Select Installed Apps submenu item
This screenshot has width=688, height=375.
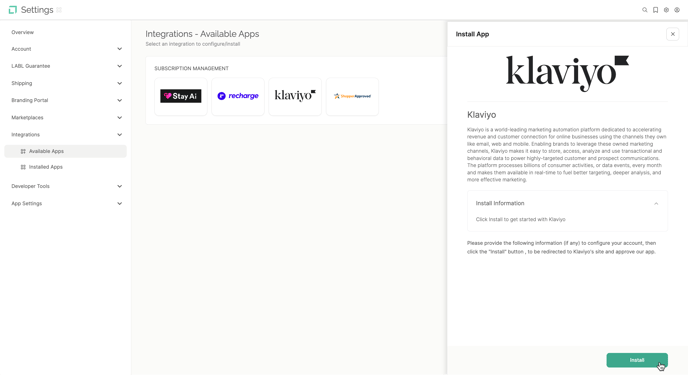coord(65,167)
